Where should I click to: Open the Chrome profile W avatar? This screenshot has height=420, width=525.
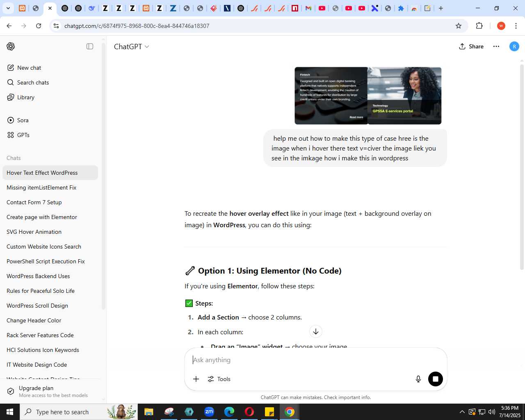[x=501, y=26]
